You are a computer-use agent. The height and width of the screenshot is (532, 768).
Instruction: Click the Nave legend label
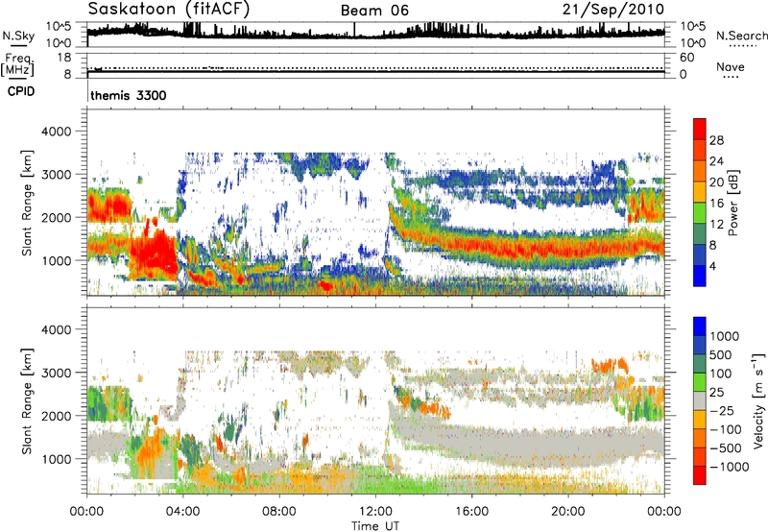[731, 67]
